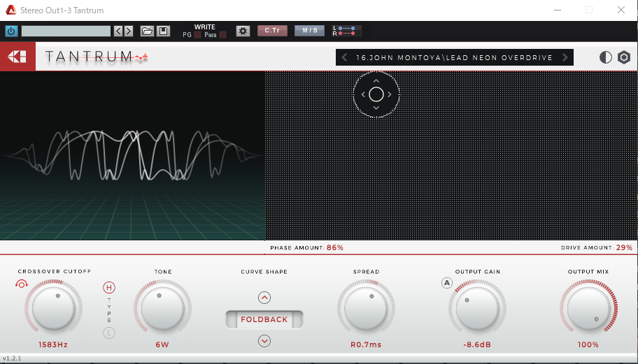The width and height of the screenshot is (638, 364).
Task: Open plugin settings gear icon
Action: pyautogui.click(x=243, y=31)
